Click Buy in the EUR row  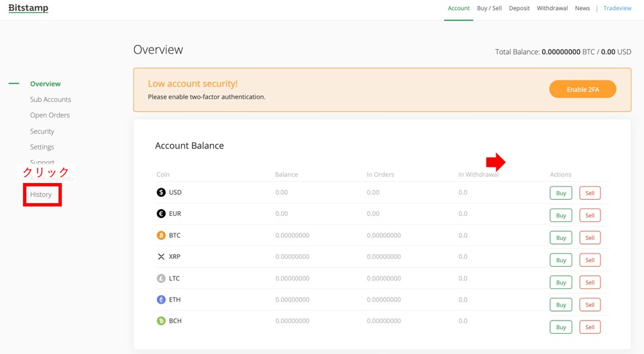tap(561, 215)
